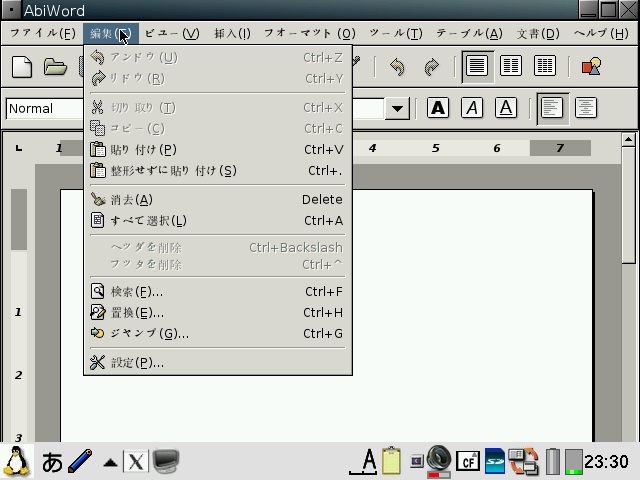The height and width of the screenshot is (480, 640).
Task: Click the Redo arrow in toolbar
Action: [432, 67]
